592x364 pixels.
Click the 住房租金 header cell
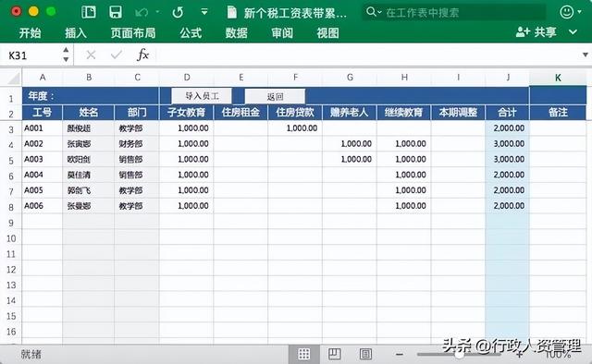pos(240,113)
